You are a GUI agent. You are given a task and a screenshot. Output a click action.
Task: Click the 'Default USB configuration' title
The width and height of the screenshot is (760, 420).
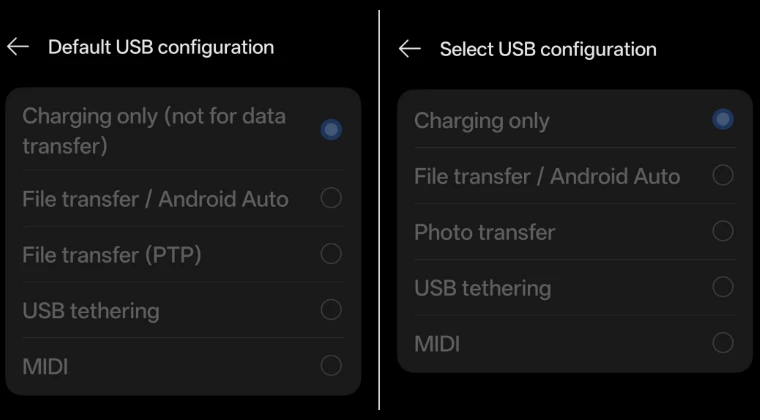[161, 47]
